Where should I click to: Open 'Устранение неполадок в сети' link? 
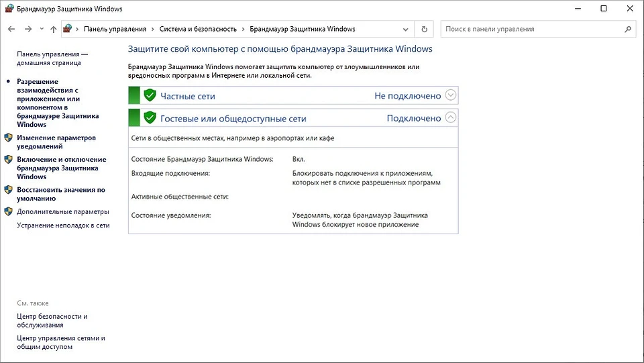(63, 225)
